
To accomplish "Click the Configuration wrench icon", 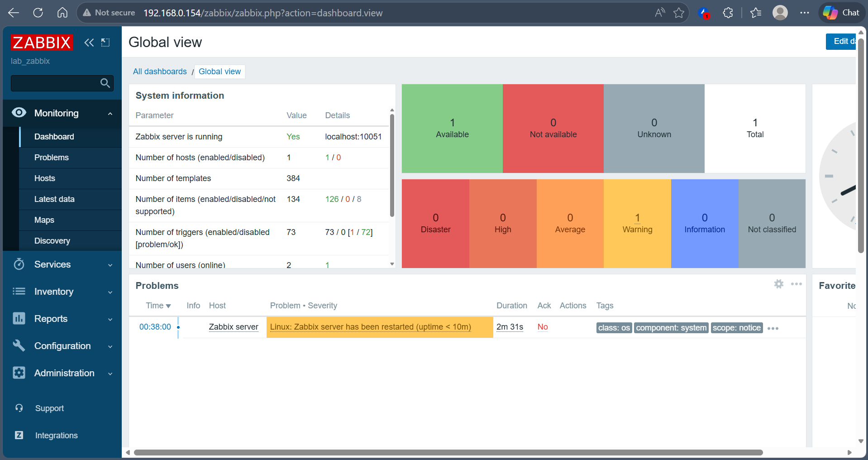I will 19,345.
